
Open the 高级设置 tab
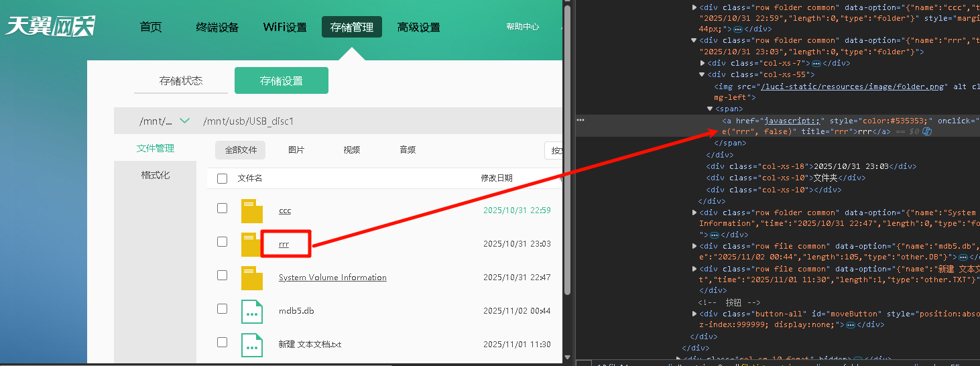coord(418,27)
